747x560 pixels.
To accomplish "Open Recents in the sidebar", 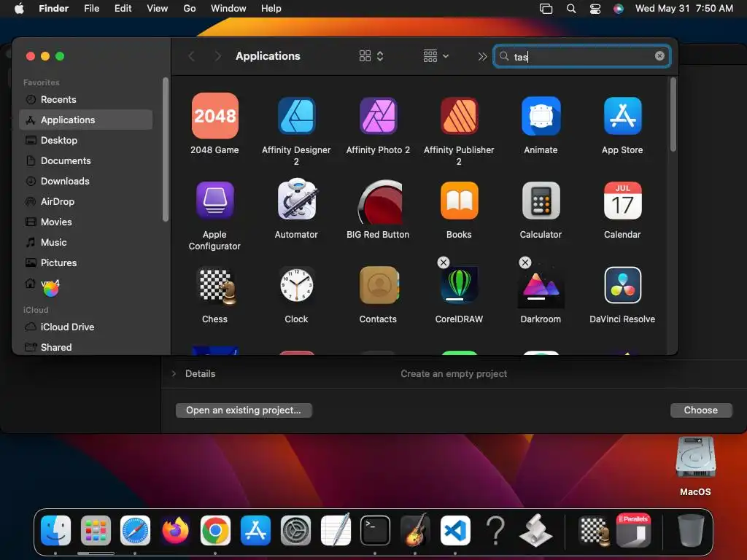I will click(x=86, y=99).
